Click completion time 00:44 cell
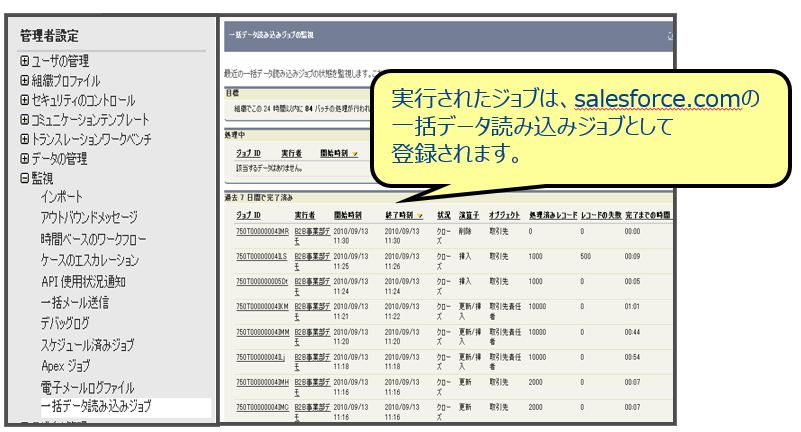The width and height of the screenshot is (801, 432). (x=632, y=332)
